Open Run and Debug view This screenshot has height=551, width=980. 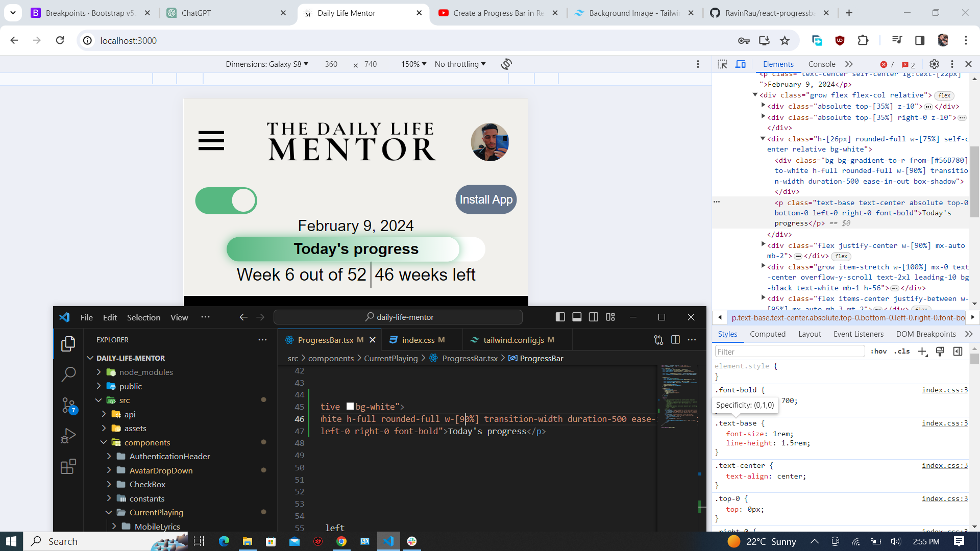click(68, 436)
